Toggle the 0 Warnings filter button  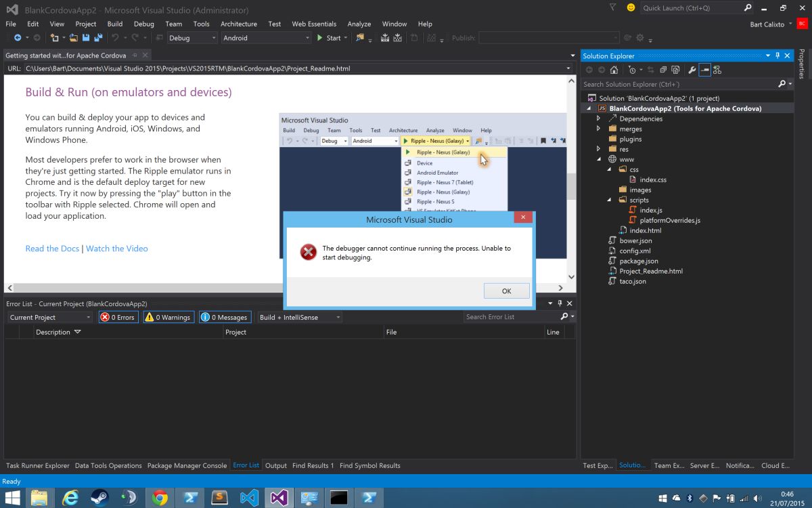(168, 317)
